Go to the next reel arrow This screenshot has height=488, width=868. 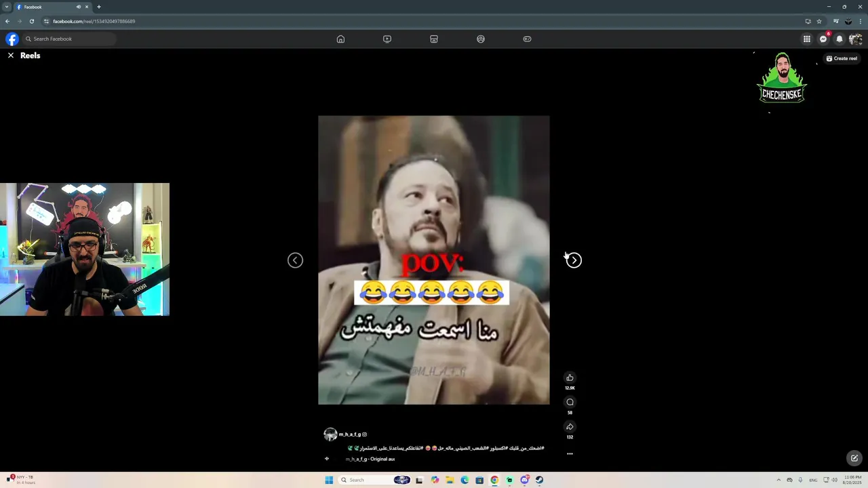(574, 260)
